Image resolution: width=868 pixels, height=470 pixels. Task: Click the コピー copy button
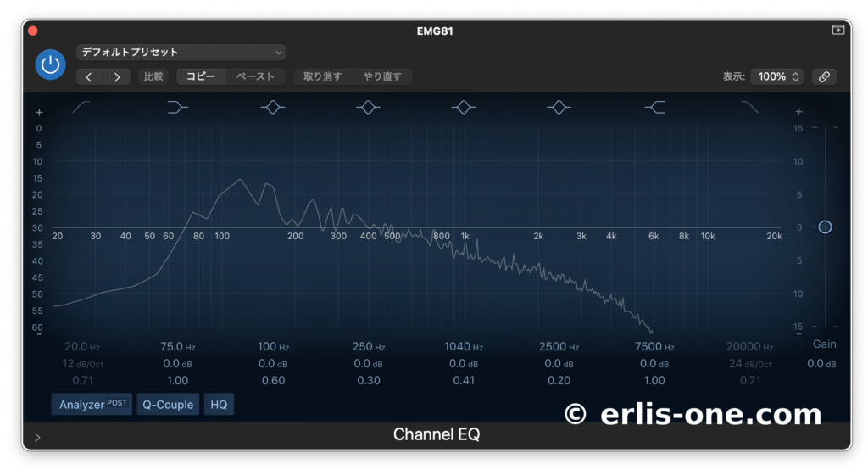tap(201, 76)
